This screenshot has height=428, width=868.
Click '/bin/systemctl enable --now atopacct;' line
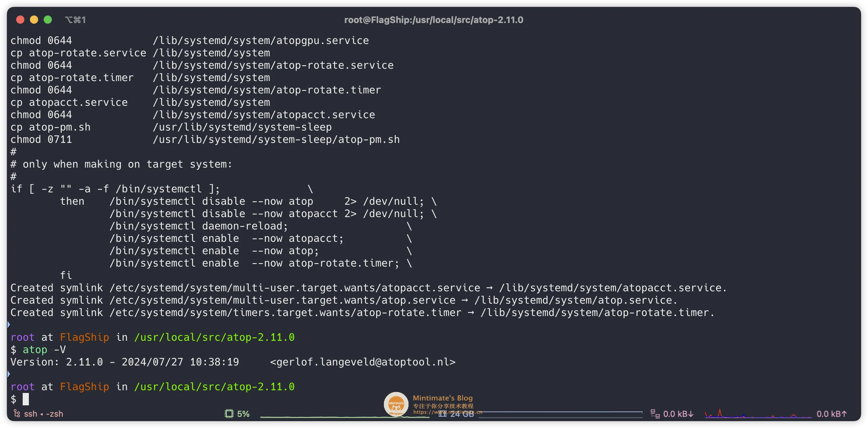(226, 238)
